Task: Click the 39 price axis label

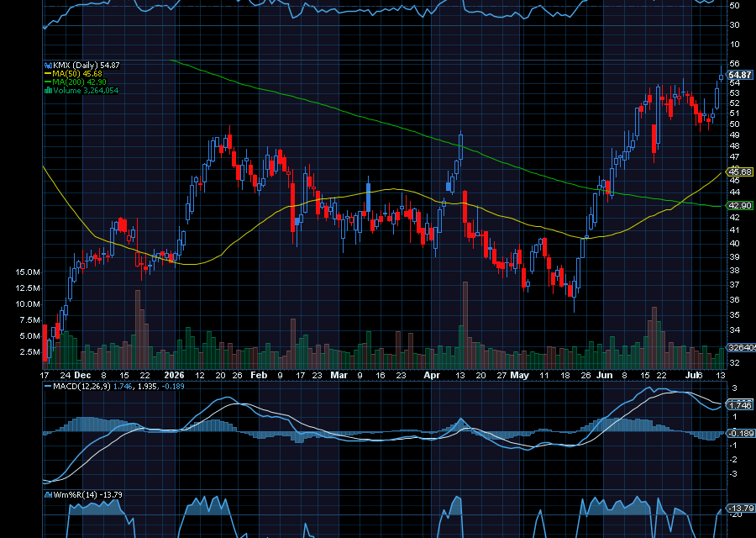Action: [734, 257]
